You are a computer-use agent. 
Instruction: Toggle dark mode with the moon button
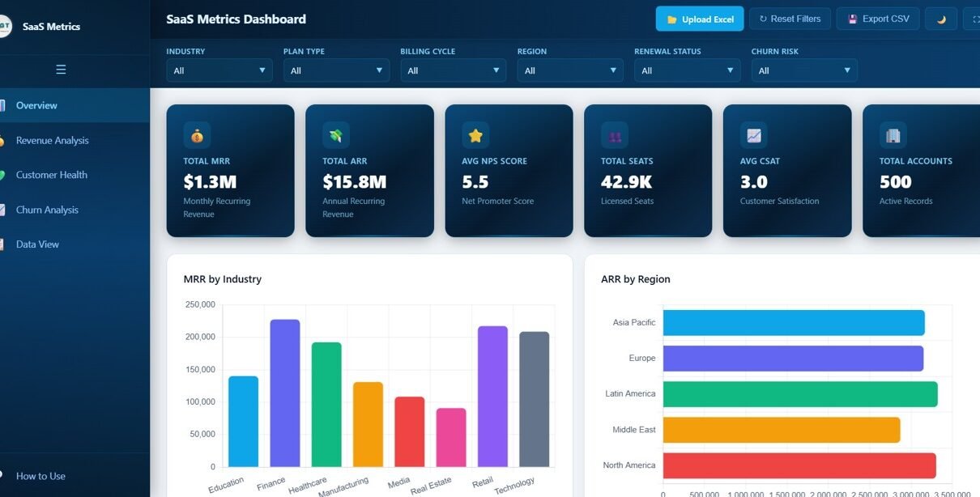click(941, 19)
